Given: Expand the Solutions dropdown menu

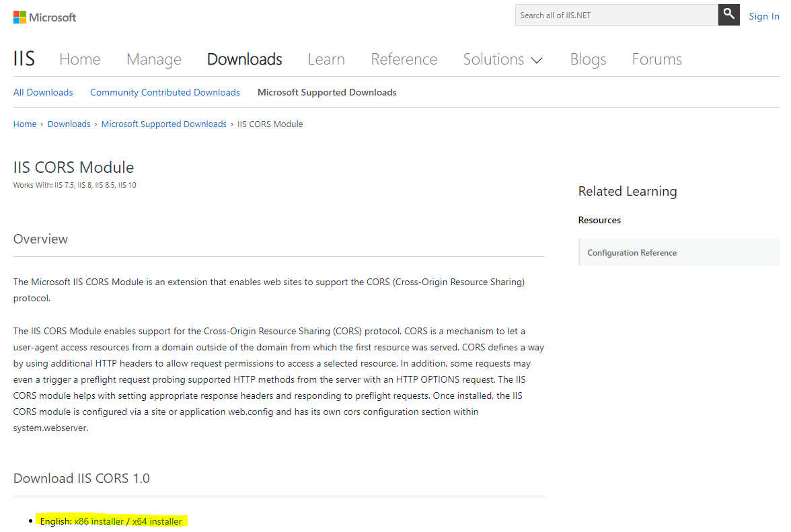Looking at the screenshot, I should [503, 59].
